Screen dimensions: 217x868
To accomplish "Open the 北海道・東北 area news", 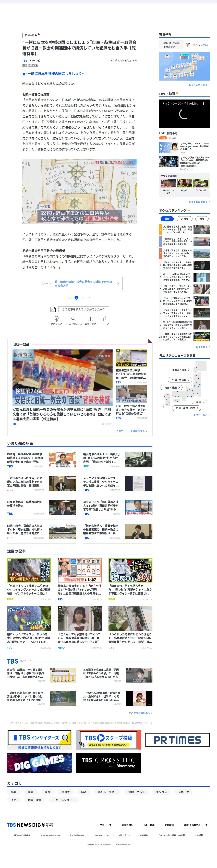I will (180, 370).
